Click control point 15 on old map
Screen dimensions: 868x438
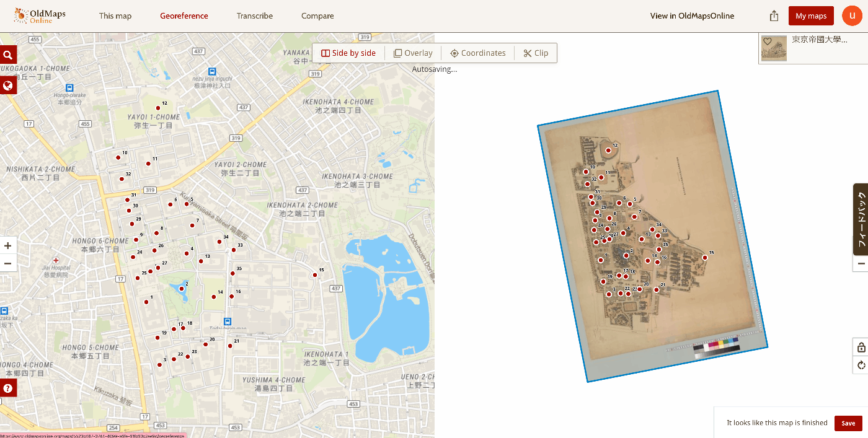pos(704,258)
